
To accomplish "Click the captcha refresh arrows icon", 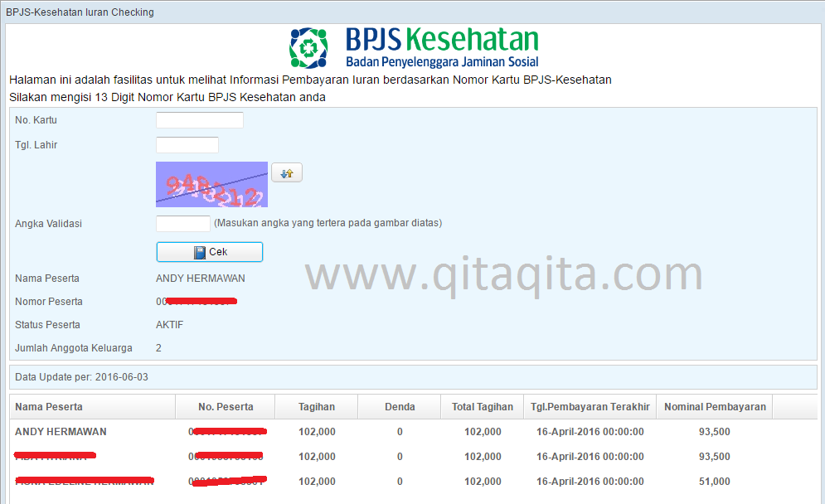I will pyautogui.click(x=287, y=173).
